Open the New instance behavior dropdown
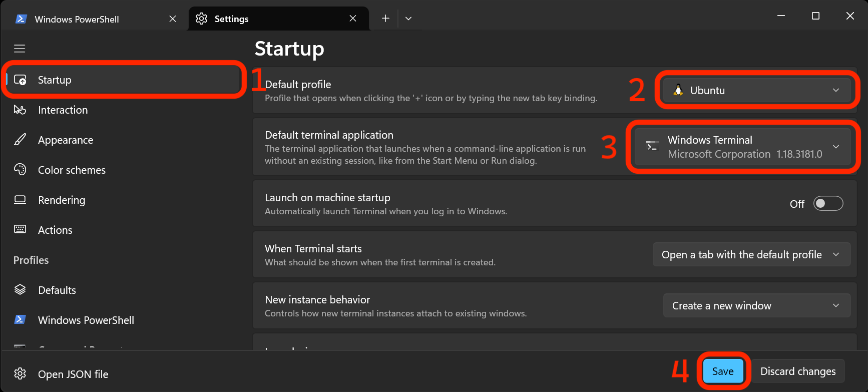This screenshot has width=868, height=392. [756, 306]
